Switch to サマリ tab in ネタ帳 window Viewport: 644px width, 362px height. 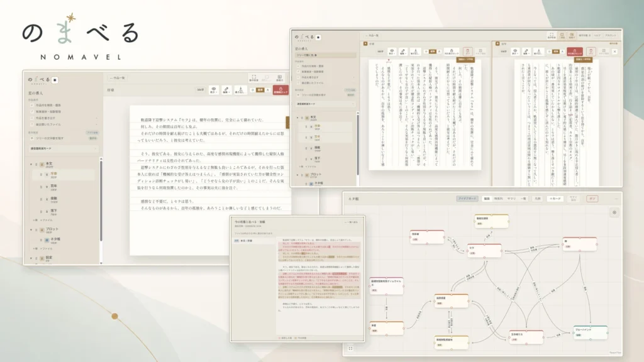tap(511, 199)
